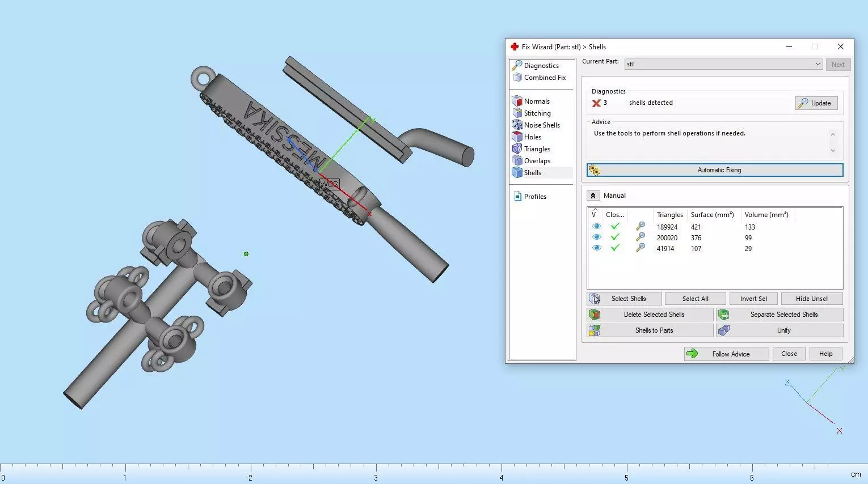Click Follow Advice with the green arrow

(726, 354)
